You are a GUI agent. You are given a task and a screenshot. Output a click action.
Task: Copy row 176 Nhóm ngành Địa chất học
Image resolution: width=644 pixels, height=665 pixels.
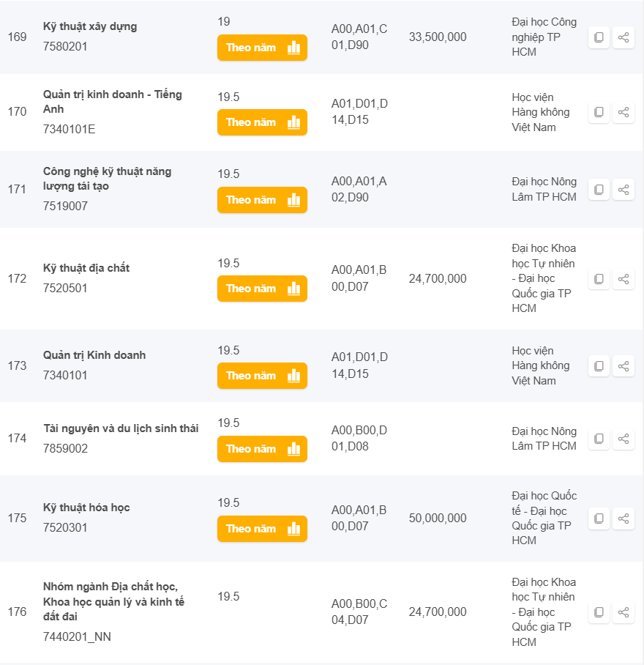(599, 612)
